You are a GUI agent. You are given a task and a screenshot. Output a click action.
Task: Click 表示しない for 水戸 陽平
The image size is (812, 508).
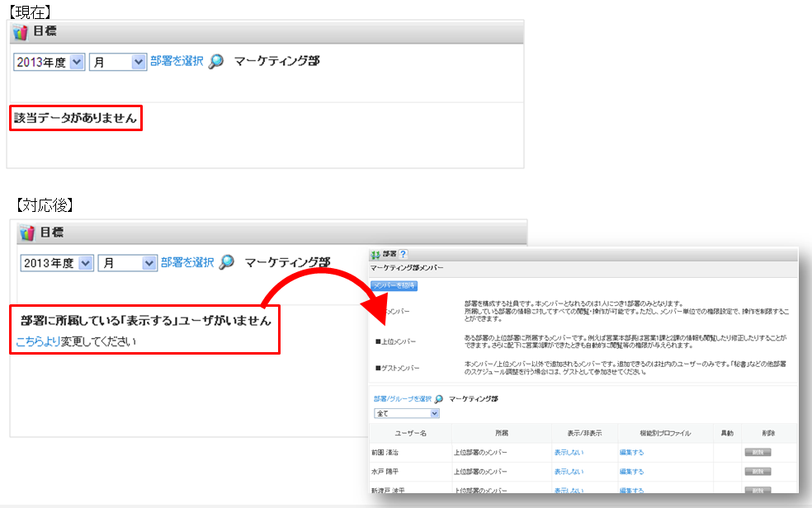(x=569, y=472)
